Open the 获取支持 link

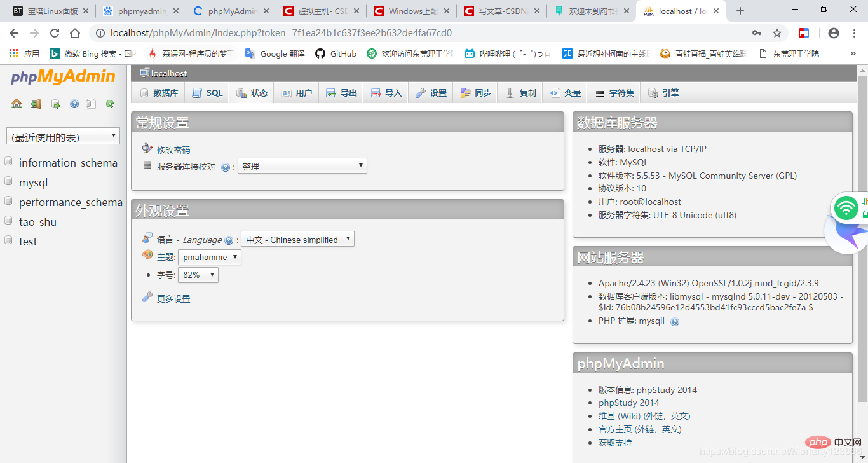point(615,443)
